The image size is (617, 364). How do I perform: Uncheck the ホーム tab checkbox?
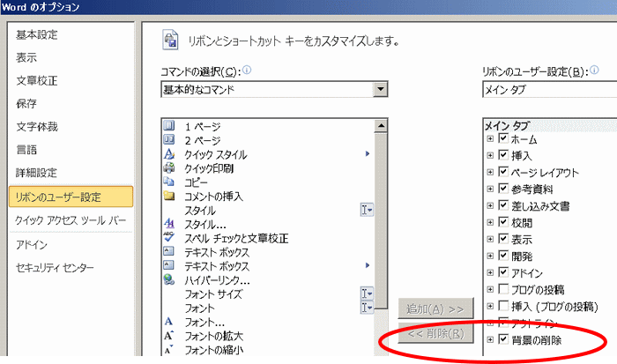point(503,140)
